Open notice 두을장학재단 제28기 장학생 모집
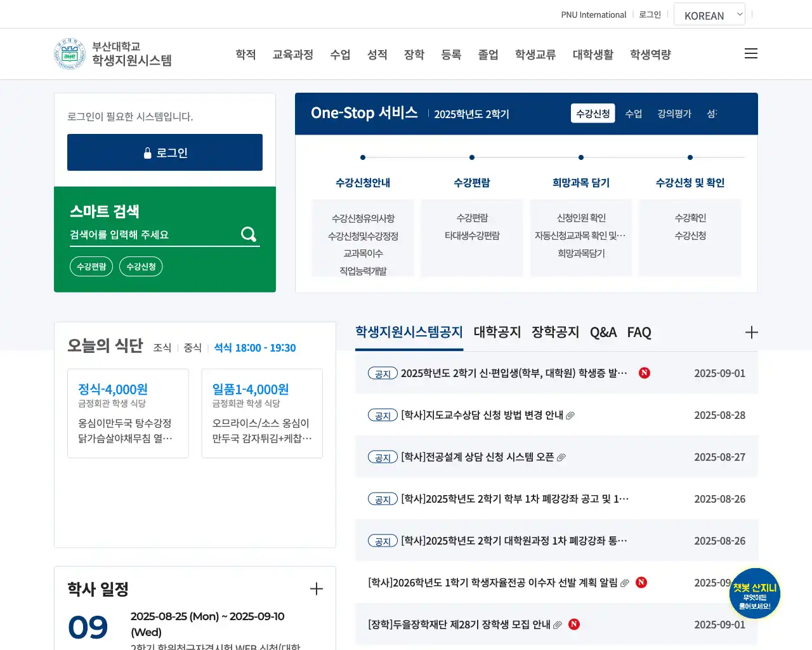This screenshot has height=650, width=812. [x=459, y=625]
